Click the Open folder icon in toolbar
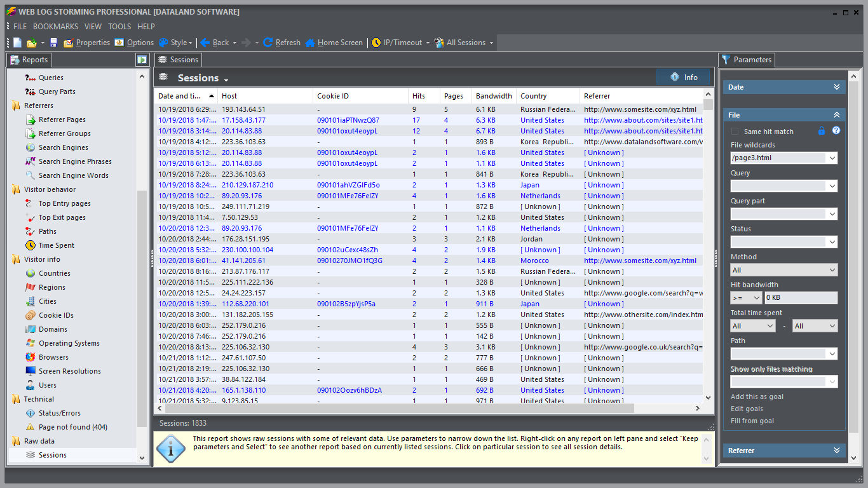The image size is (868, 488). [x=32, y=43]
